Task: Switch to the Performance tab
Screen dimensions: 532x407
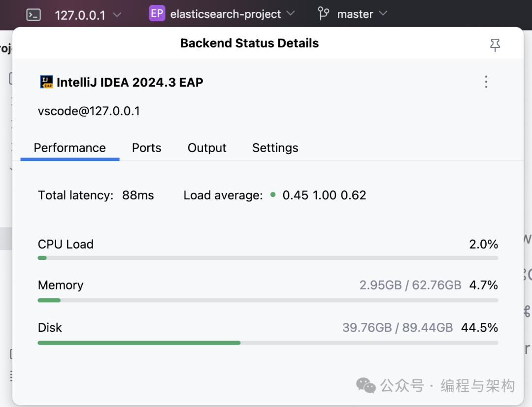Action: point(69,148)
